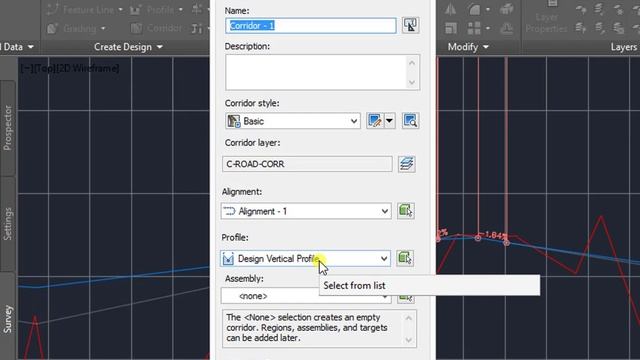Expand the Create Design panel
The image size is (640, 360).
(128, 47)
